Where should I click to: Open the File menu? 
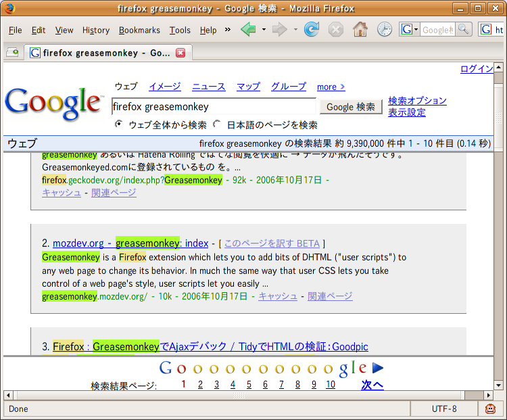click(15, 30)
